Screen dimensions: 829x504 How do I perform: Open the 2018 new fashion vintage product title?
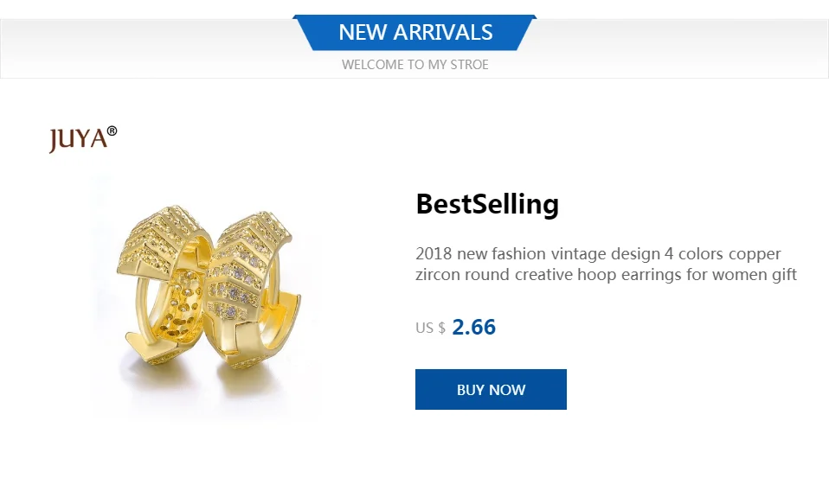point(606,265)
